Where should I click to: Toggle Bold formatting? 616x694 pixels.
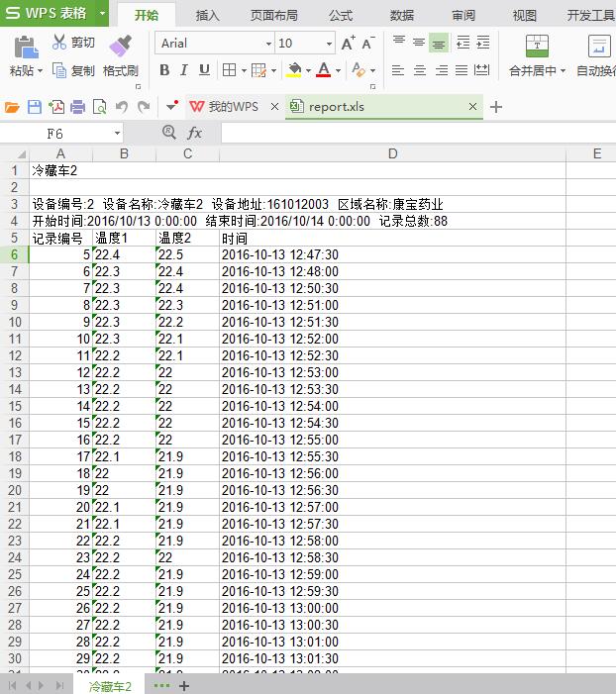point(164,70)
